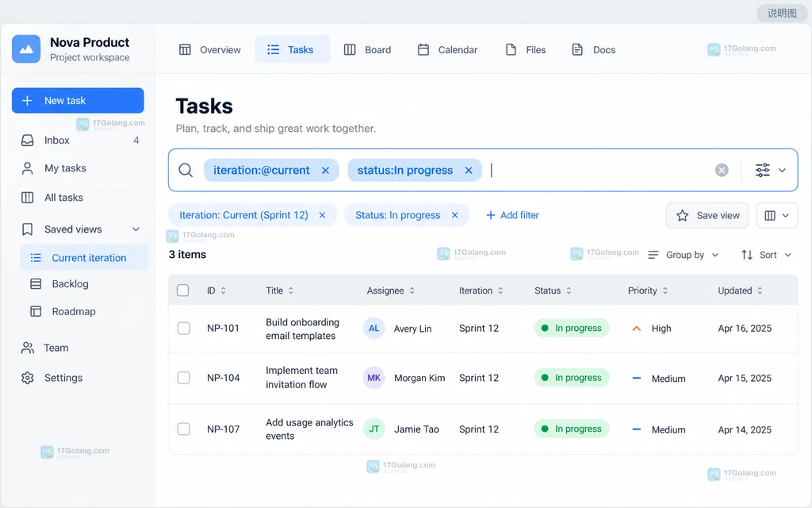Image resolution: width=812 pixels, height=508 pixels.
Task: Click the New task button
Action: (x=78, y=101)
